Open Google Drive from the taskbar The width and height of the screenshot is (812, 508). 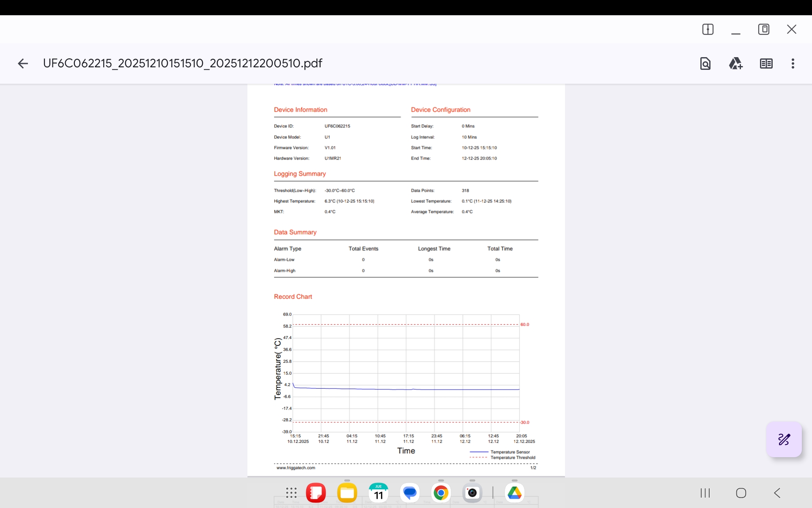[514, 493]
